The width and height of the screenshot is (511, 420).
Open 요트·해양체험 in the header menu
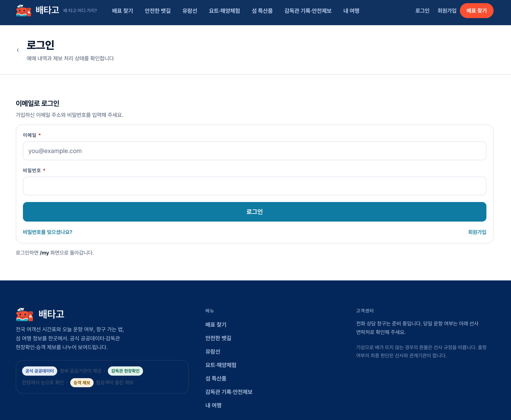224,11
